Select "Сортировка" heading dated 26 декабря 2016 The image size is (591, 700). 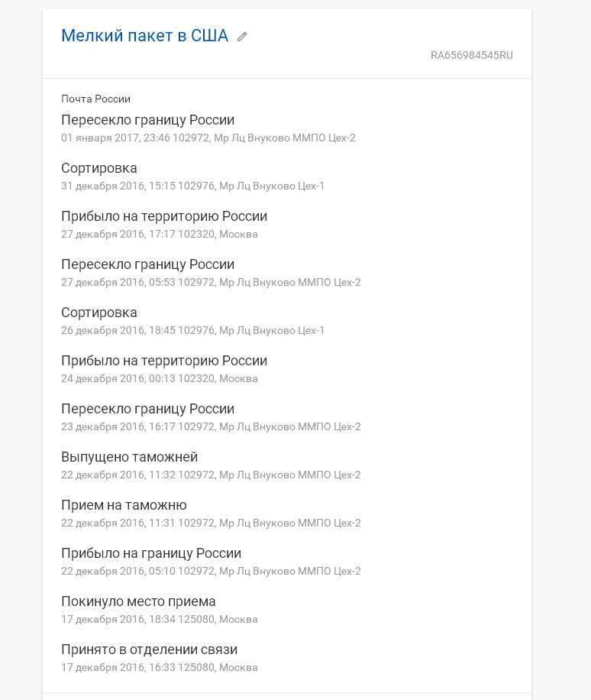[99, 313]
